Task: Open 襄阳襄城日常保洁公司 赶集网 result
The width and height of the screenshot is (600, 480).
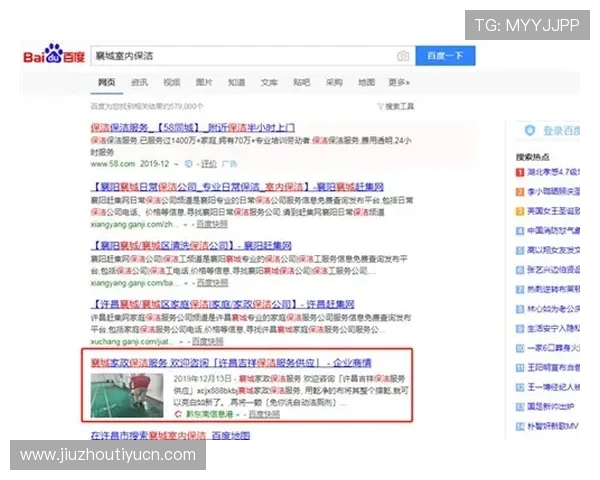Action: pyautogui.click(x=237, y=187)
